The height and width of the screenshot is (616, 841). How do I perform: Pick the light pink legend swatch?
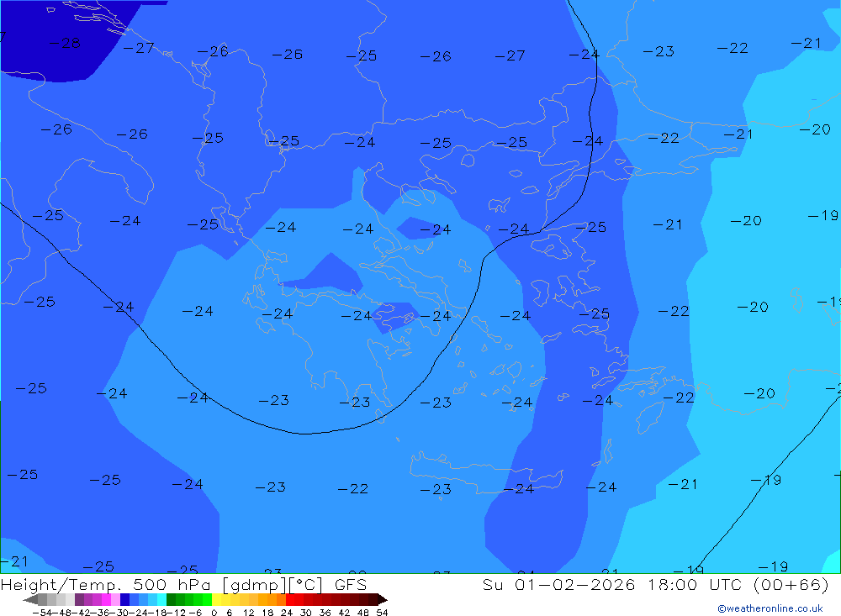[115, 599]
